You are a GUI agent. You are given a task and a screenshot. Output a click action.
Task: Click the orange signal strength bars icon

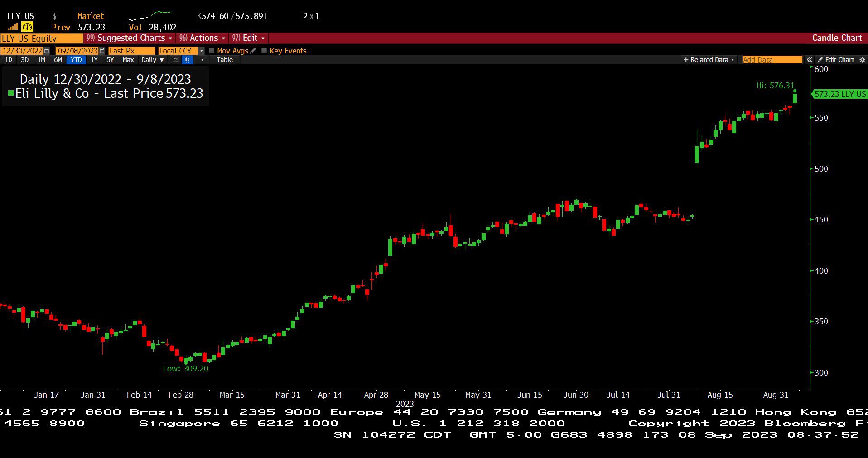click(12, 27)
